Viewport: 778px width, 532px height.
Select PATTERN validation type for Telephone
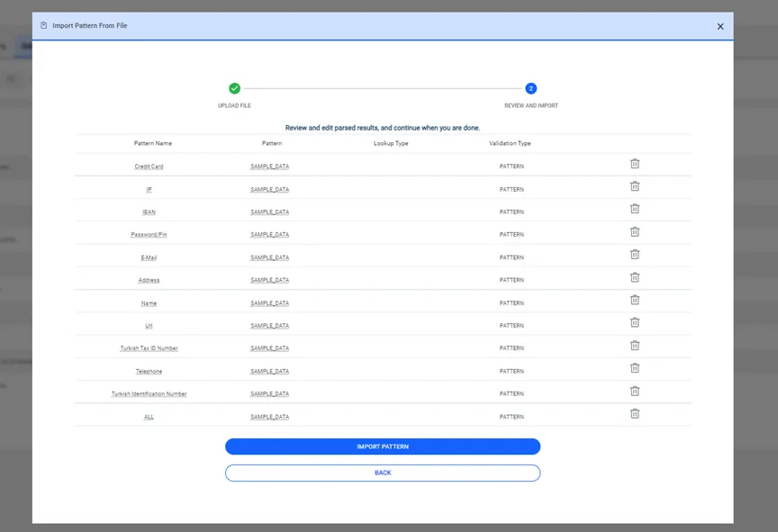[511, 371]
